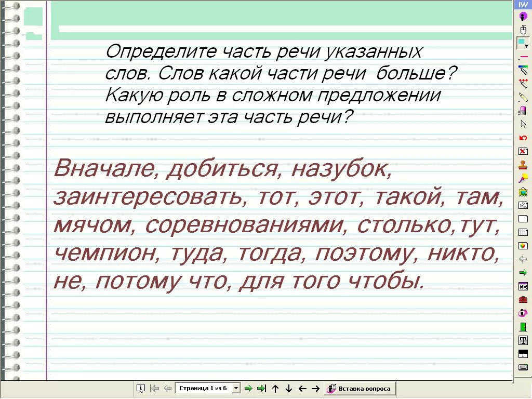Select the pink line pen tool
Viewport: 532px width, 399px height.
(523, 57)
